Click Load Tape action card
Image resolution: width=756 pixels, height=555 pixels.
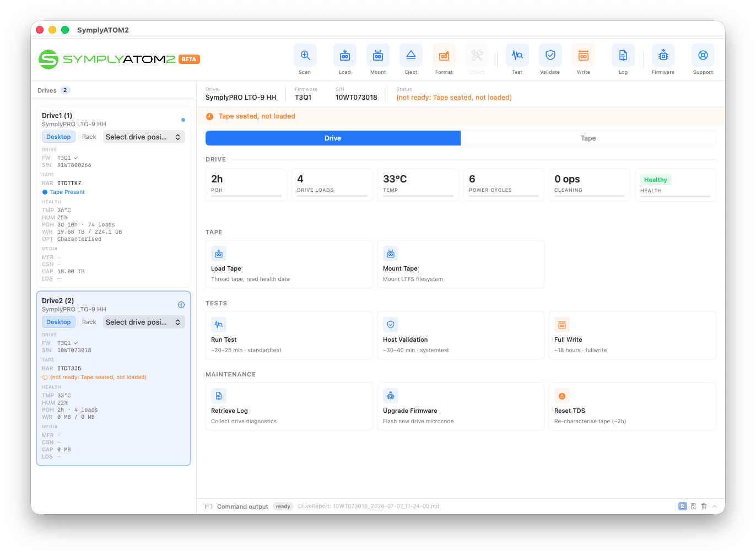pos(289,264)
